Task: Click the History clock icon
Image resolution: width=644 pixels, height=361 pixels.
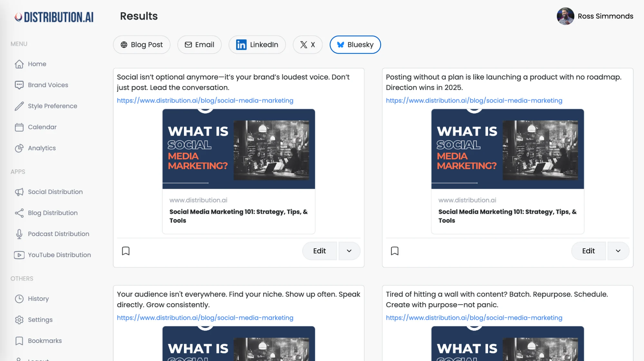Action: (x=19, y=299)
